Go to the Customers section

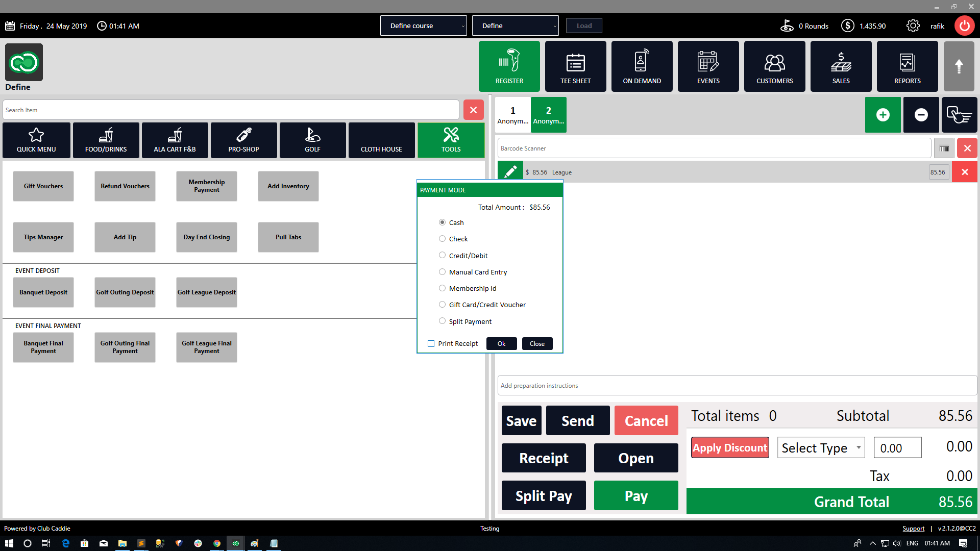pyautogui.click(x=774, y=66)
